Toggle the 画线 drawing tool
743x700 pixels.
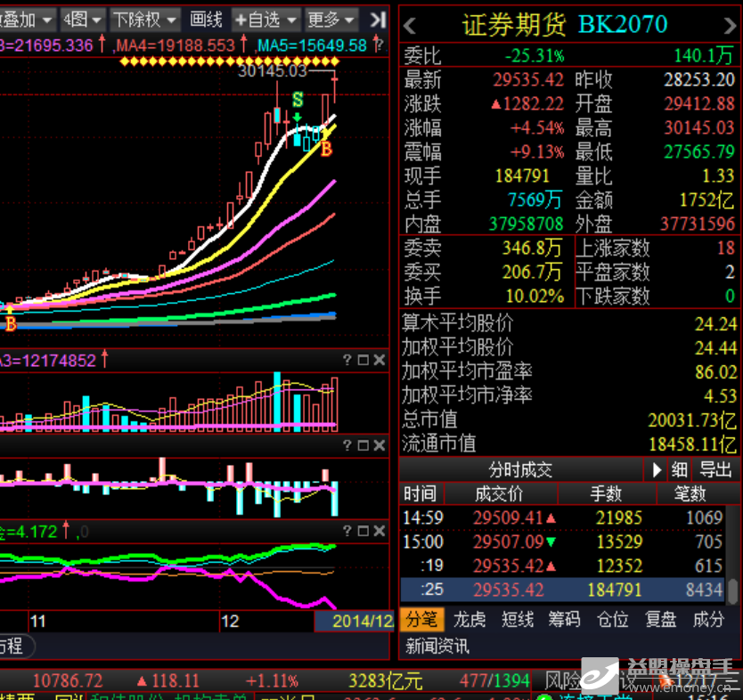[x=206, y=19]
